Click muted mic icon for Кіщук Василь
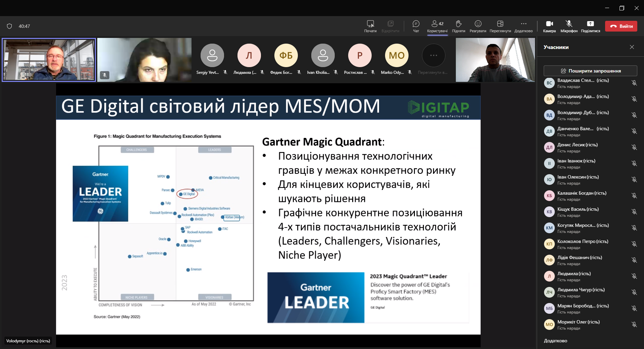 (x=634, y=212)
